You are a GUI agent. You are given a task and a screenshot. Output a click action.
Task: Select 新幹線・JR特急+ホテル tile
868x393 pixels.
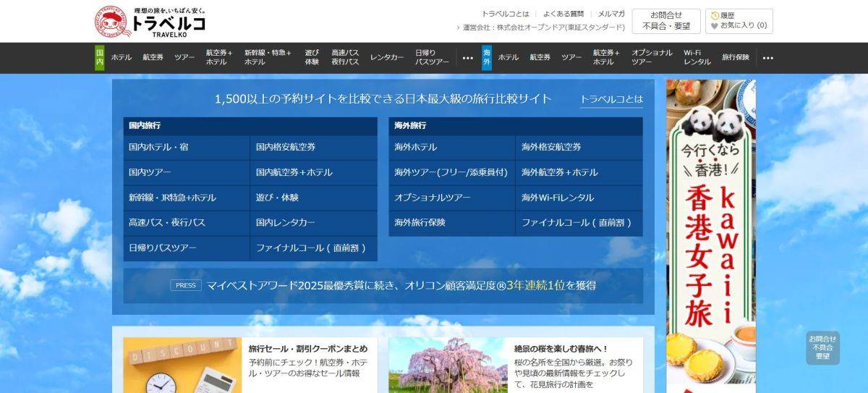(x=187, y=198)
